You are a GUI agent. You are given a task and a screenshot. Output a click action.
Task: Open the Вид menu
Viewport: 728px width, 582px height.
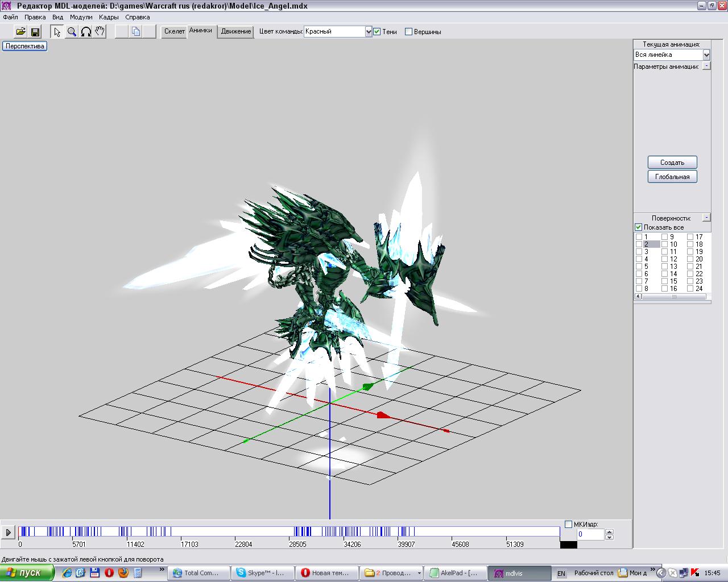(57, 17)
